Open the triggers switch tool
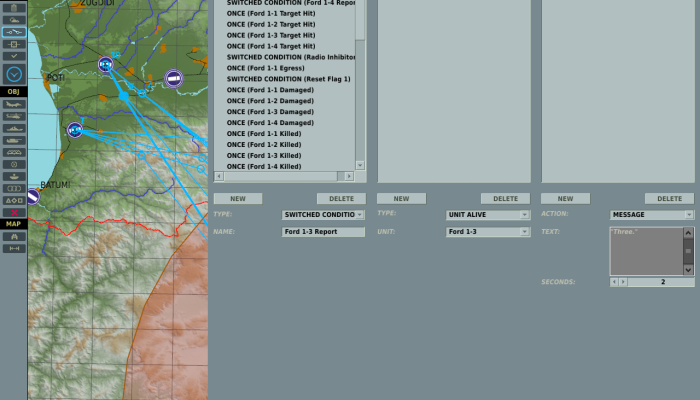 [x=14, y=32]
